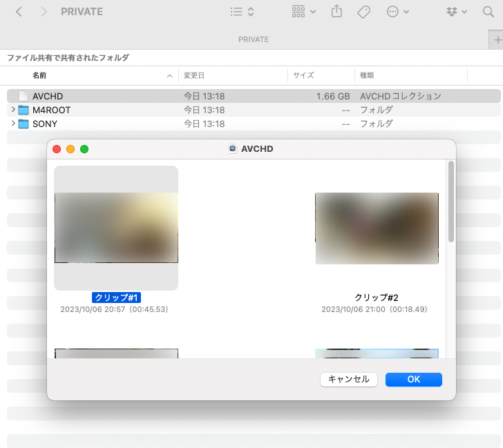This screenshot has width=503, height=448.
Task: Confirm with the OK button
Action: point(414,380)
